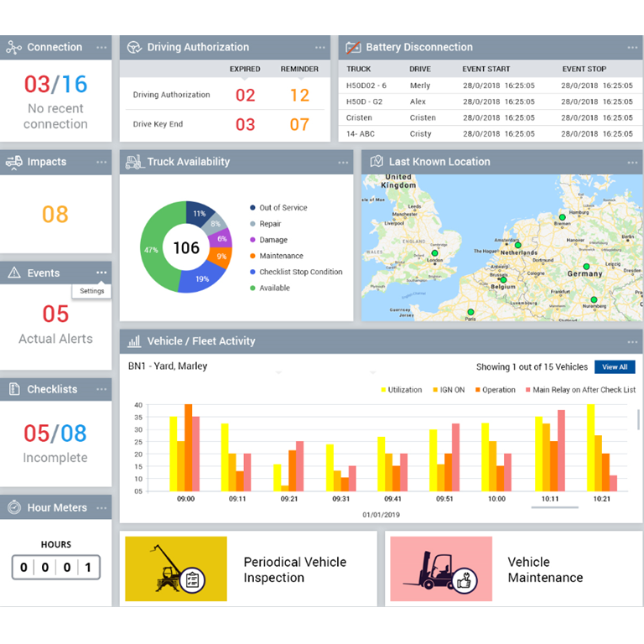Click the green pie slice showing 47%
The width and height of the screenshot is (644, 644).
[x=152, y=251]
